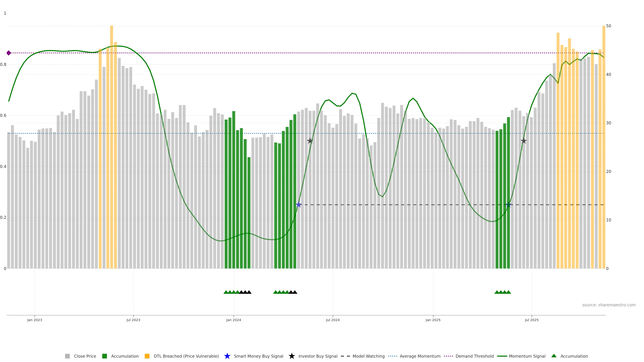Toggle the Average Momentum legend entry
Viewport: 644px width, 362px height.
(420, 356)
